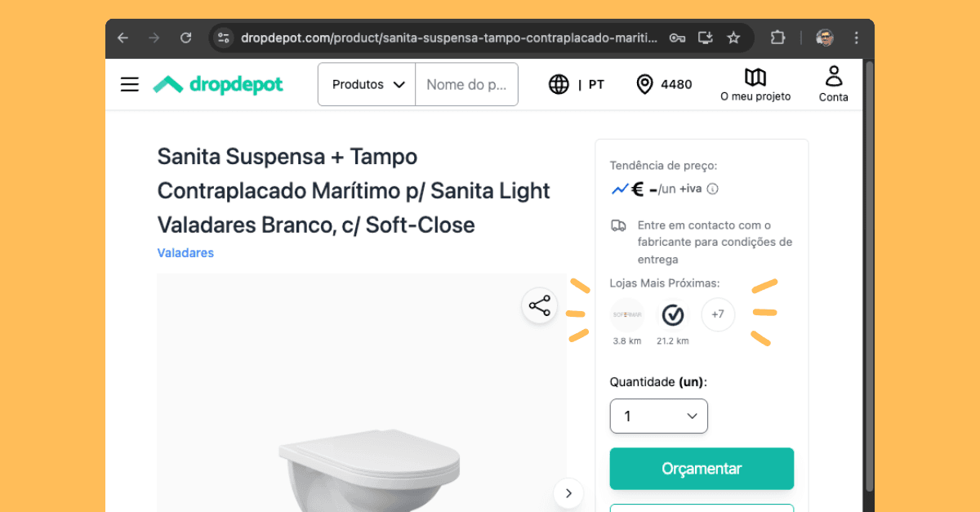Image resolution: width=980 pixels, height=512 pixels.
Task: Type in the product name search field
Action: click(466, 84)
